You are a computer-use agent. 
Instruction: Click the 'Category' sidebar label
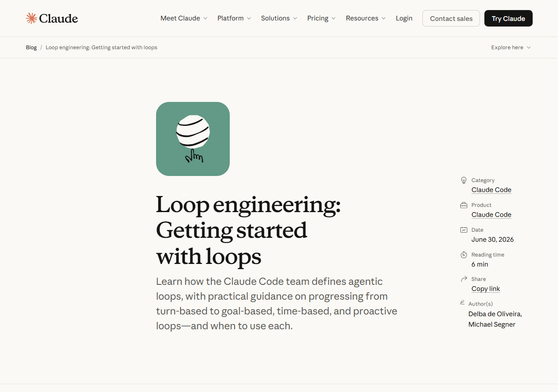click(x=483, y=180)
